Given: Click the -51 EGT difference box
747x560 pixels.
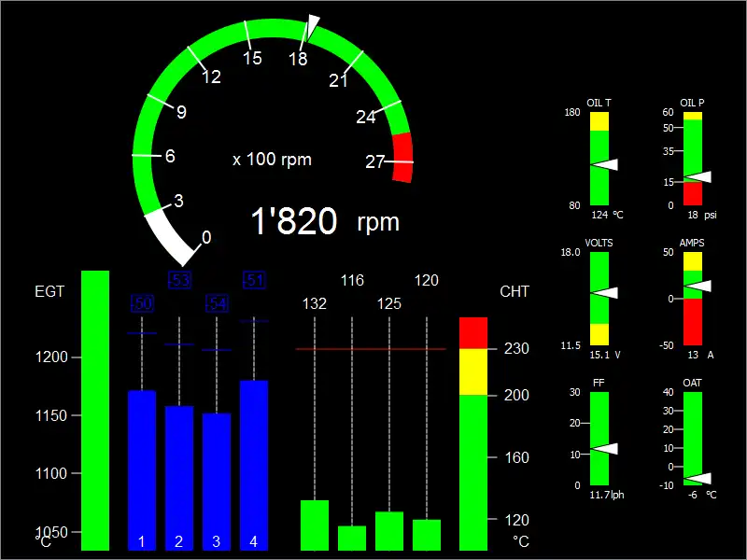Looking at the screenshot, I should [x=254, y=280].
